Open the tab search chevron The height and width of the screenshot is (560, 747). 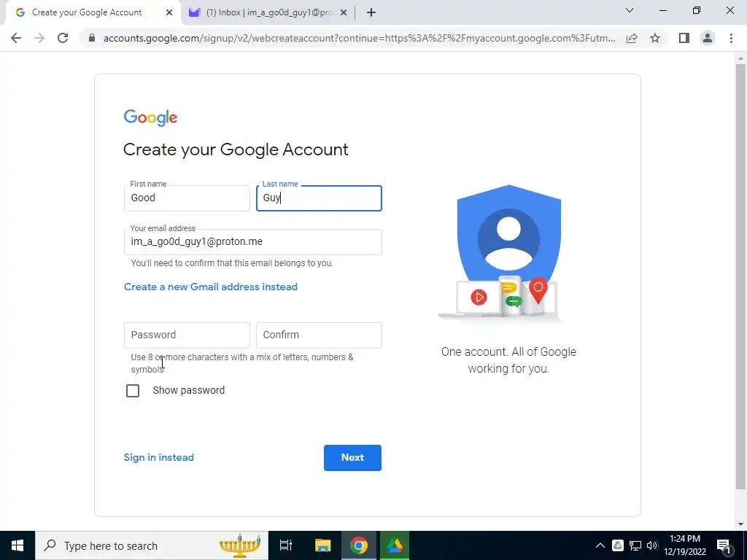point(630,10)
